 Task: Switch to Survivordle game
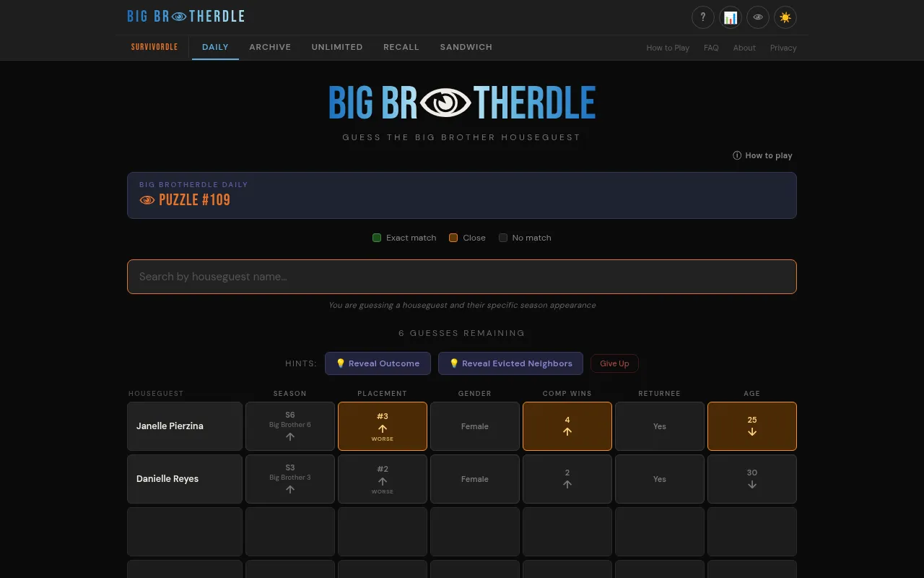point(154,47)
